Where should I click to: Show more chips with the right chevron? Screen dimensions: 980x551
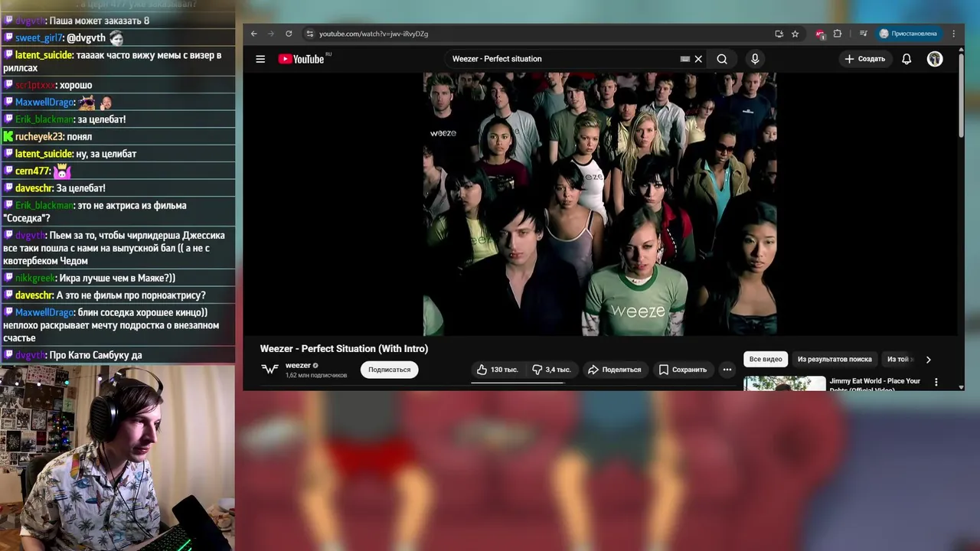(929, 360)
